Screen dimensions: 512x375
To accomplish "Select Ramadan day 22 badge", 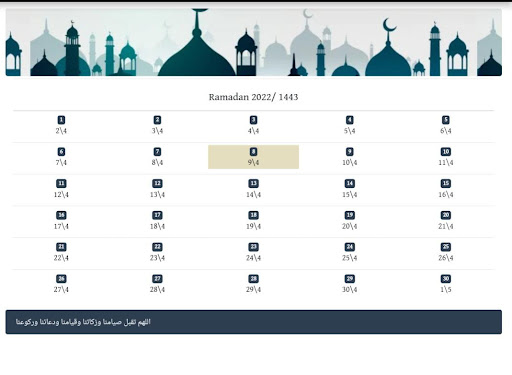I will pos(157,247).
